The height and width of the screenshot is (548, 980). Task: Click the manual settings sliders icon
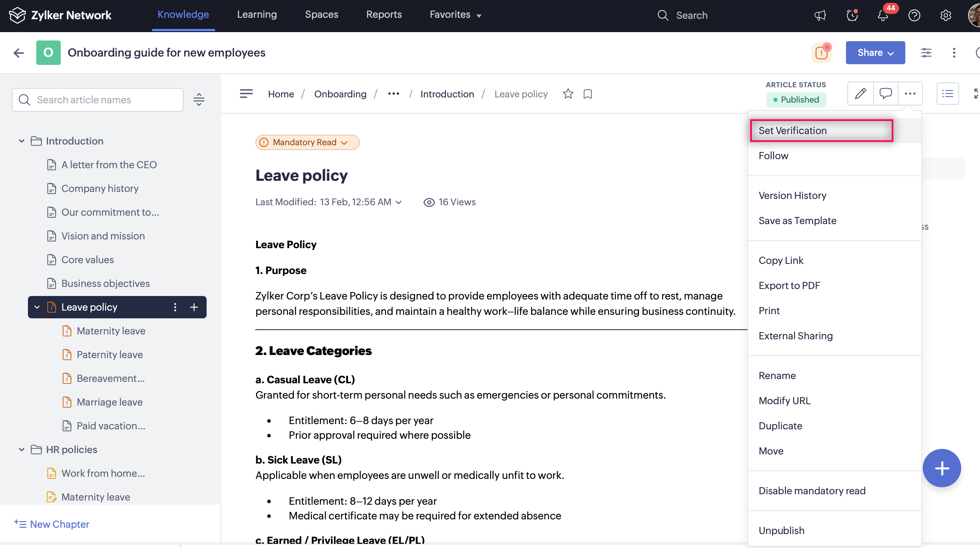926,52
